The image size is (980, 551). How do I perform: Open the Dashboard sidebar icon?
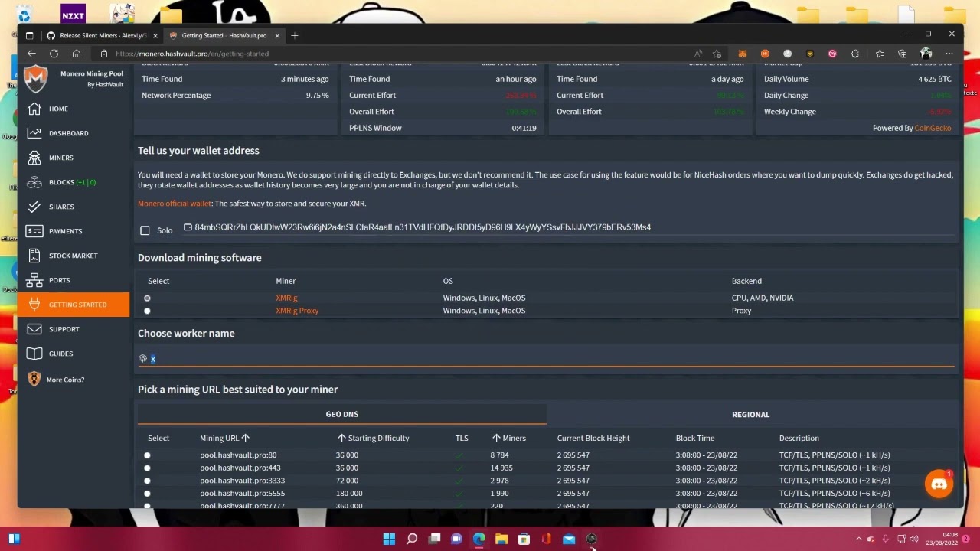pos(34,133)
